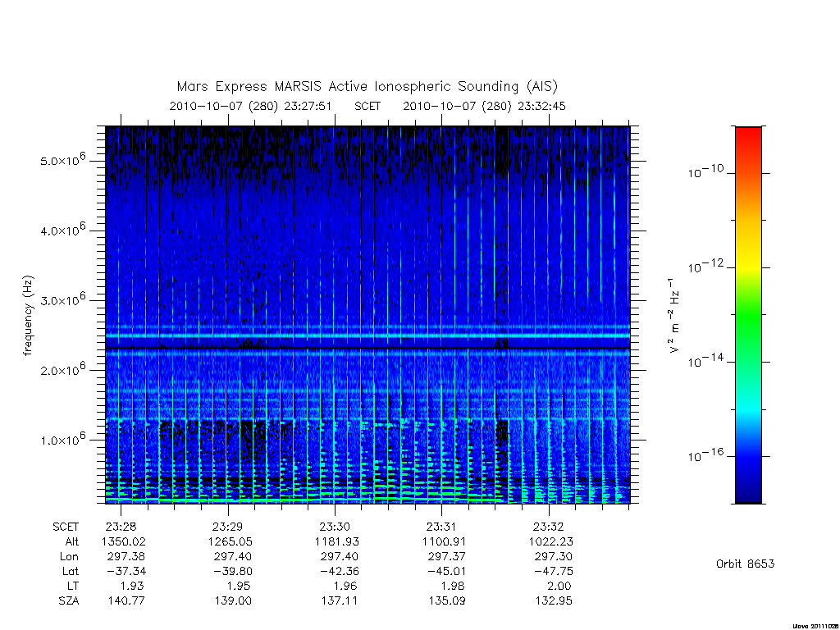Click colorbar tick label '10^-10'
Viewport: 840px width, 630px height.
pyautogui.click(x=705, y=171)
